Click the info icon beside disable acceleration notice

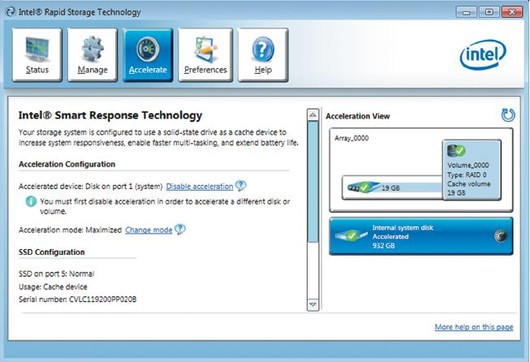point(31,201)
